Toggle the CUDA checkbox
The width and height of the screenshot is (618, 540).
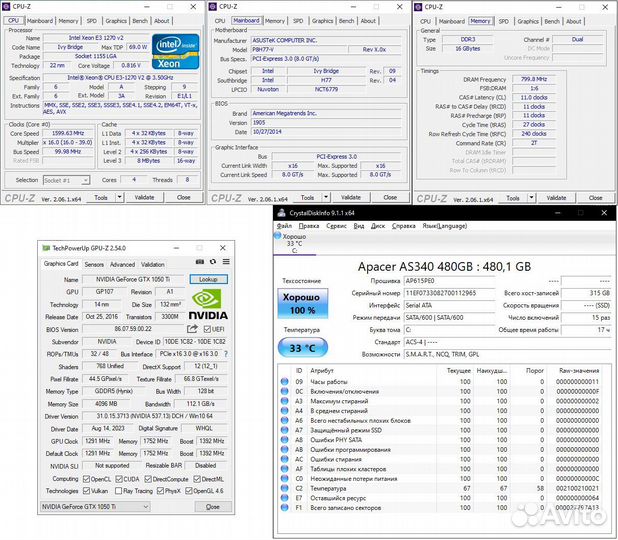[x=119, y=479]
